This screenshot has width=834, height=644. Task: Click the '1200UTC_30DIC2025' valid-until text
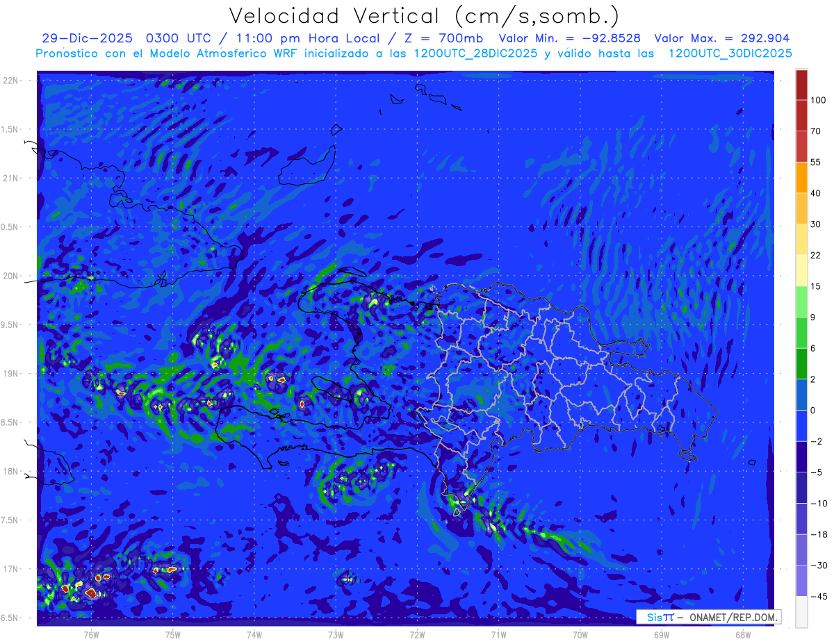730,53
